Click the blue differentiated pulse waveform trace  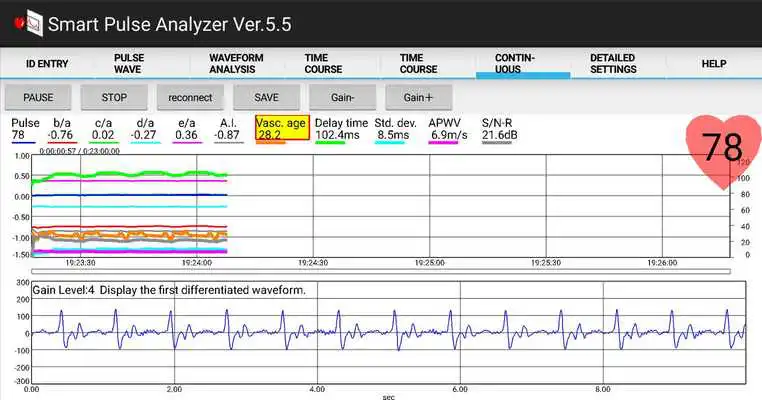pyautogui.click(x=389, y=330)
